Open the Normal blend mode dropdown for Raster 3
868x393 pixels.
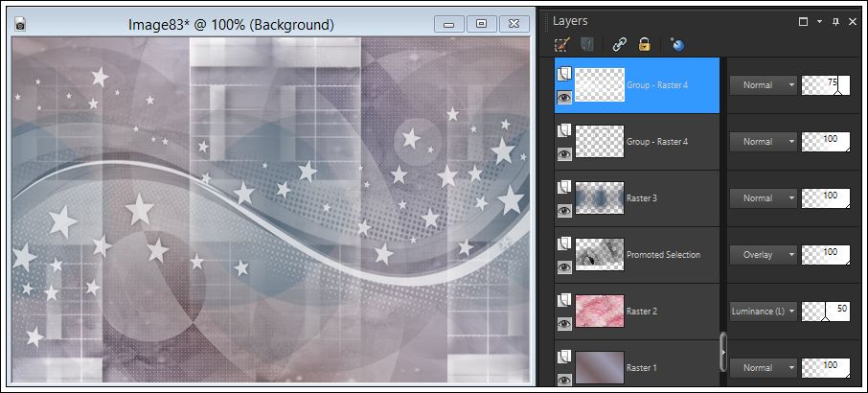coord(764,198)
